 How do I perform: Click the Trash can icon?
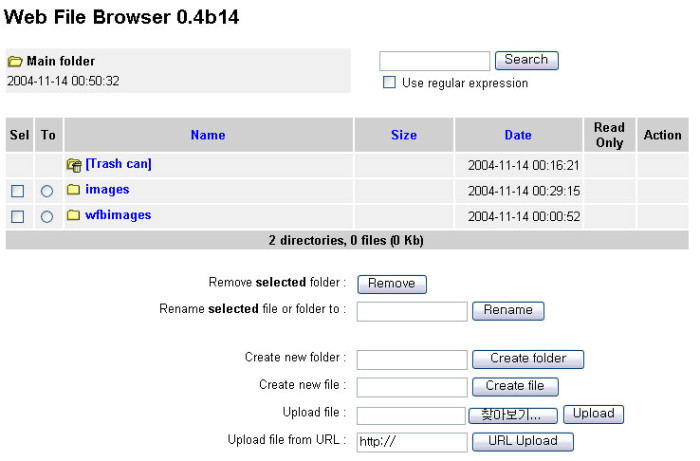coord(74,164)
